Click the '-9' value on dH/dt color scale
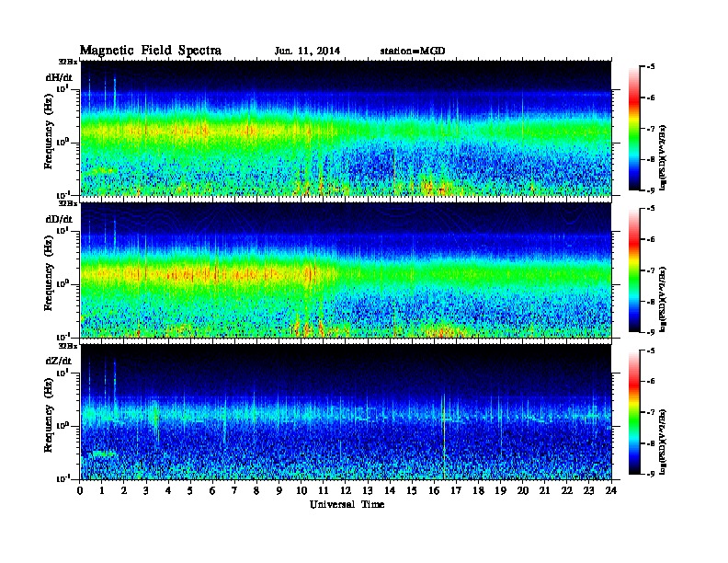Viewport: 728px width, 563px height. tap(651, 190)
